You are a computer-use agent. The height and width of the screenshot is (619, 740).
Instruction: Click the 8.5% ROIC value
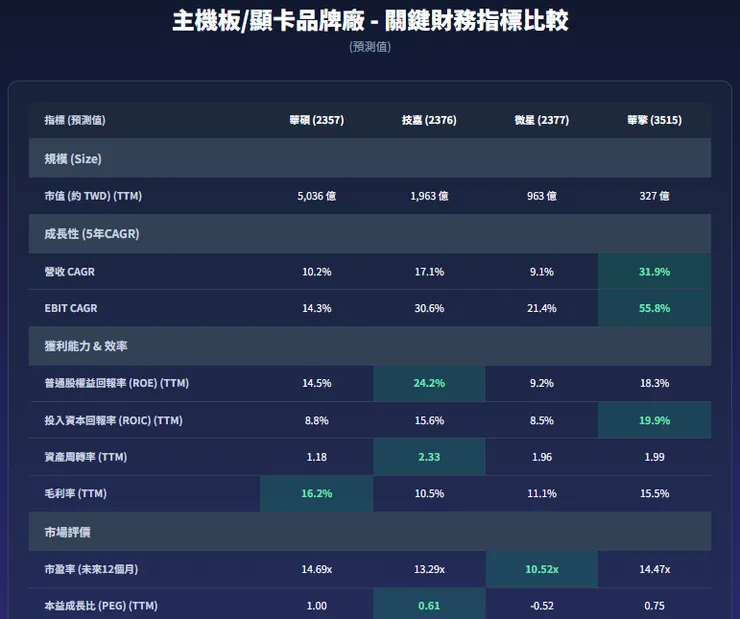point(542,420)
